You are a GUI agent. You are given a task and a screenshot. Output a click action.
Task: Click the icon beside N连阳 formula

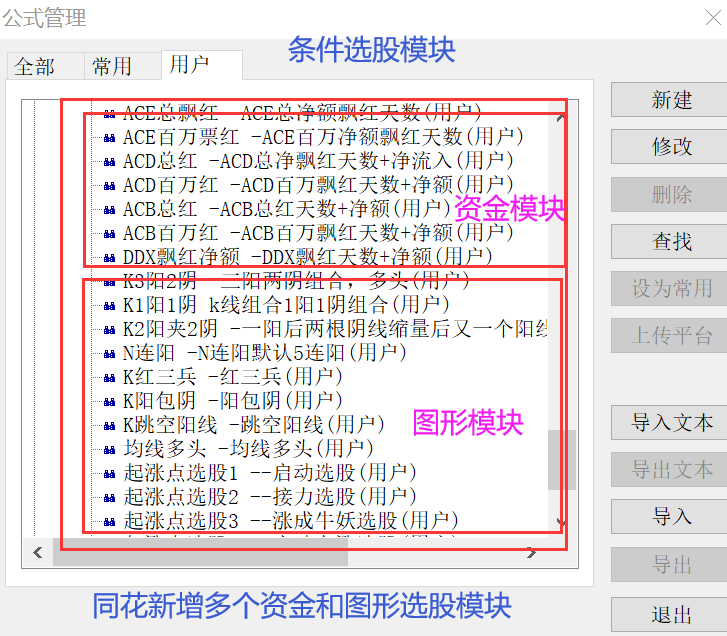click(x=109, y=354)
